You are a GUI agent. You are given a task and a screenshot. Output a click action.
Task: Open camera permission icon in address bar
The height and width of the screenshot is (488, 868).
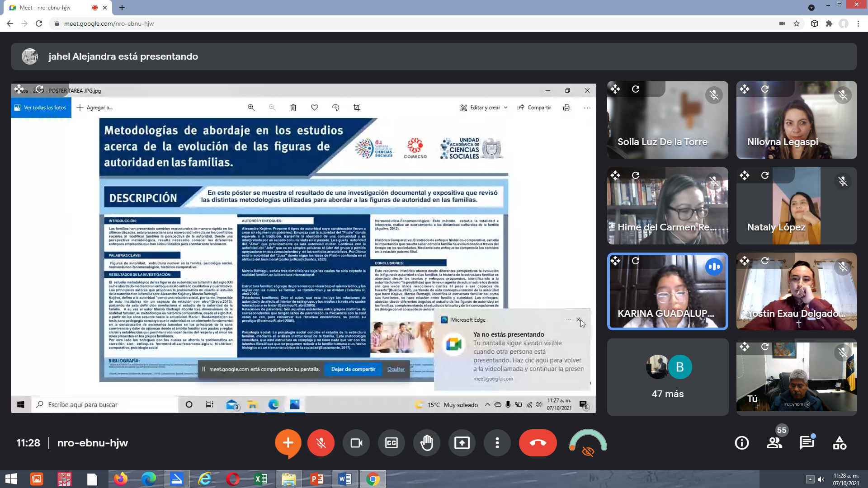click(x=782, y=23)
